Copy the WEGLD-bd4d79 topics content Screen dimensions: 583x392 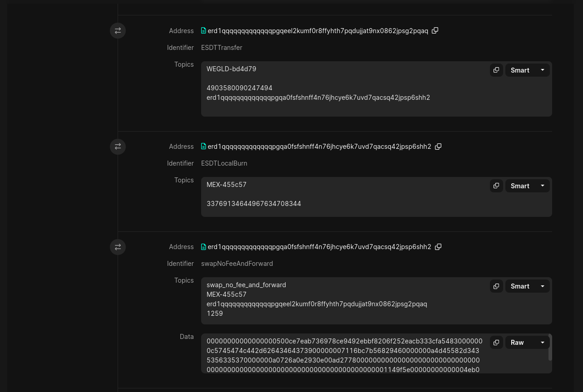click(496, 70)
